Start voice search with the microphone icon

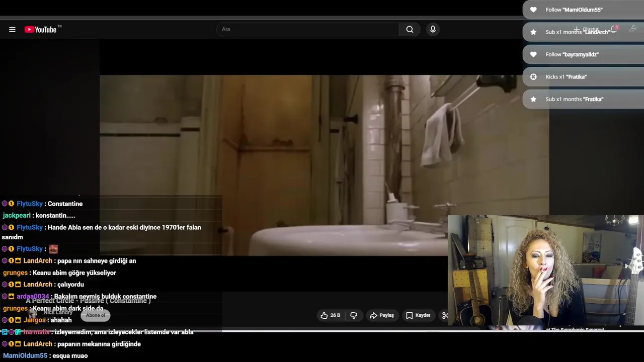tap(433, 29)
